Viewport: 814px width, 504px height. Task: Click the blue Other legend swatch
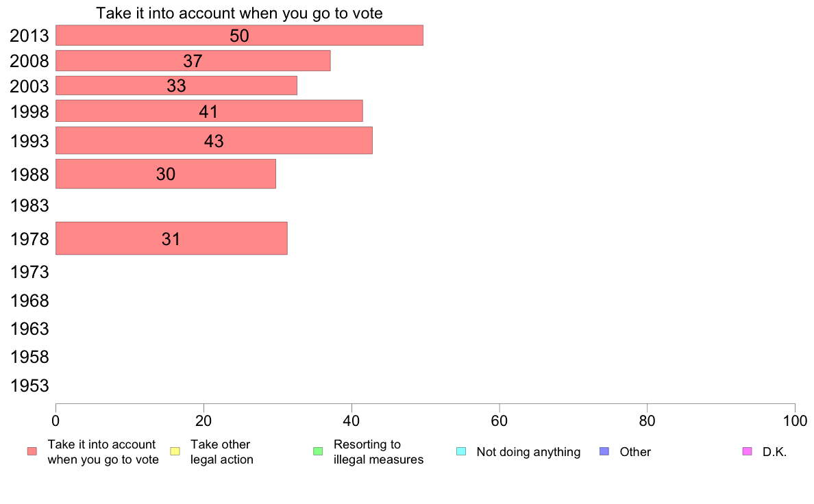(x=604, y=451)
